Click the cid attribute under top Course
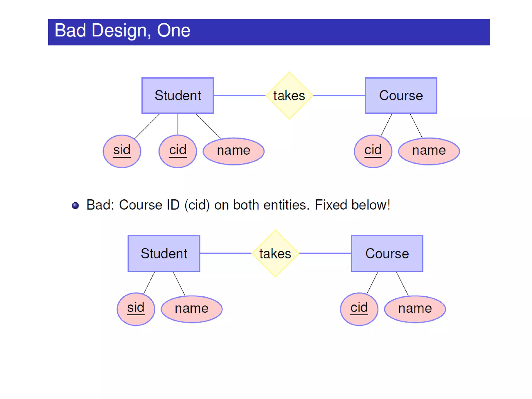 tap(373, 151)
